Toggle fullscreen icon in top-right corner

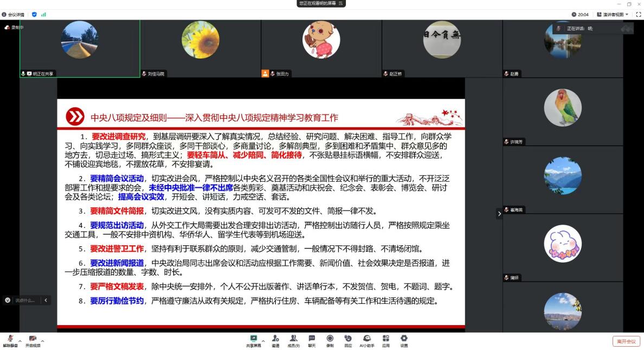(x=637, y=15)
